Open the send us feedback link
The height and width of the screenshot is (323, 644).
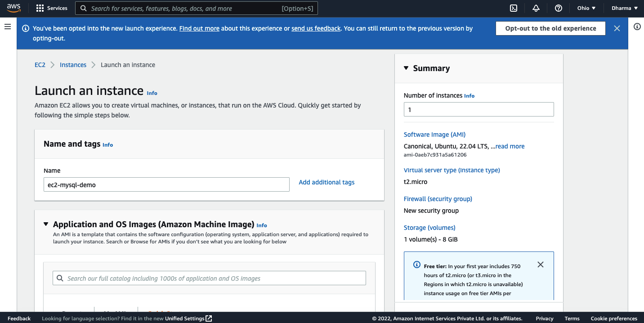tap(316, 28)
